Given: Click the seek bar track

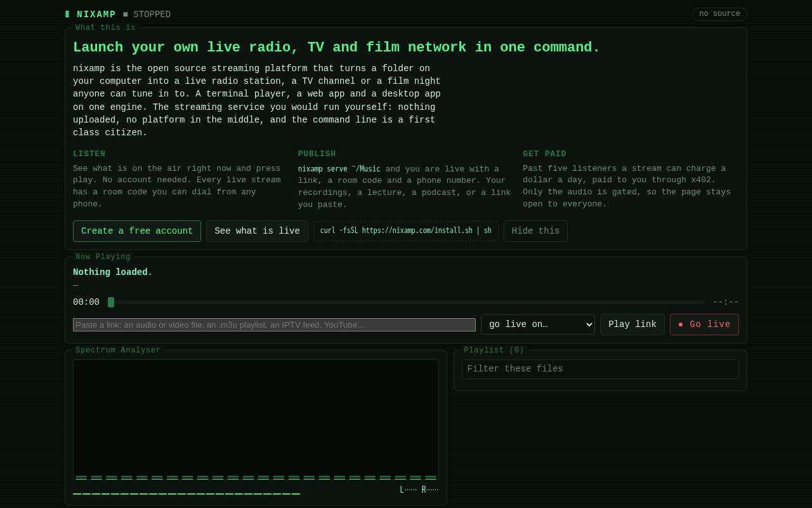Looking at the screenshot, I should point(406,302).
